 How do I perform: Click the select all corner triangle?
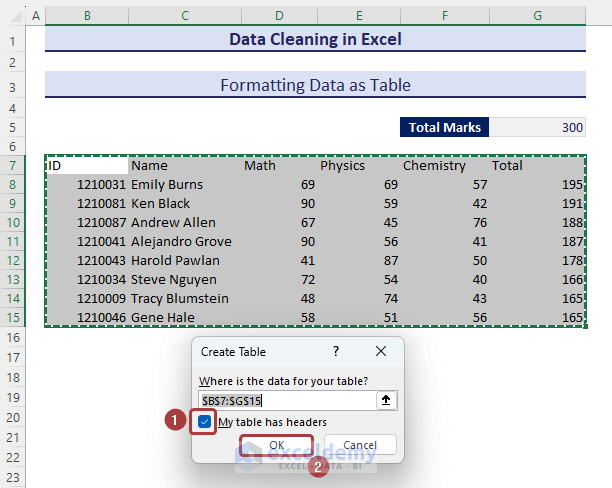click(x=12, y=16)
